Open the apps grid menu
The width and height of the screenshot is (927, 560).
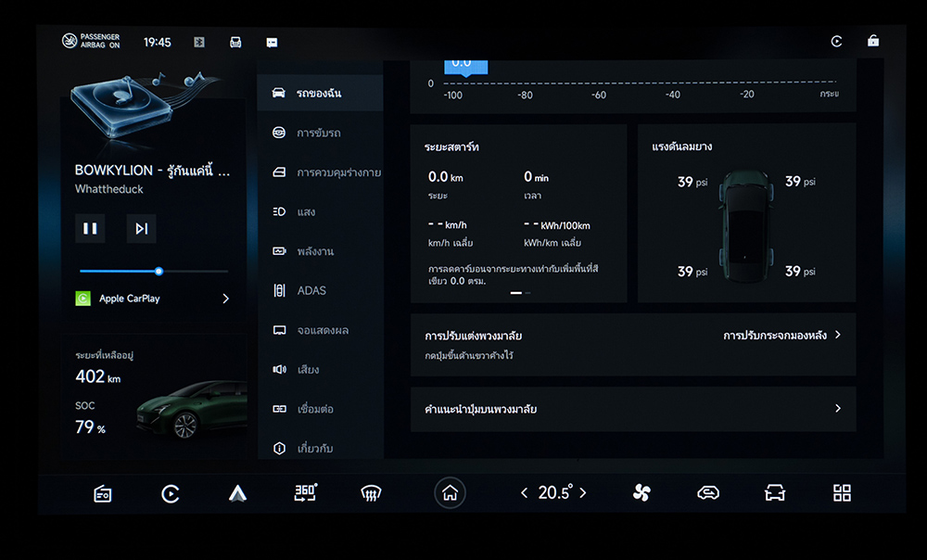click(x=842, y=493)
